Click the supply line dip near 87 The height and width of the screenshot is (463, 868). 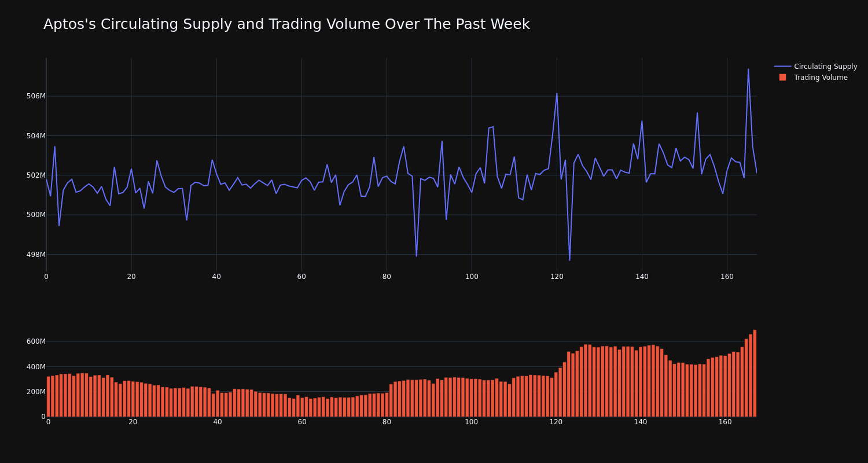pos(416,256)
